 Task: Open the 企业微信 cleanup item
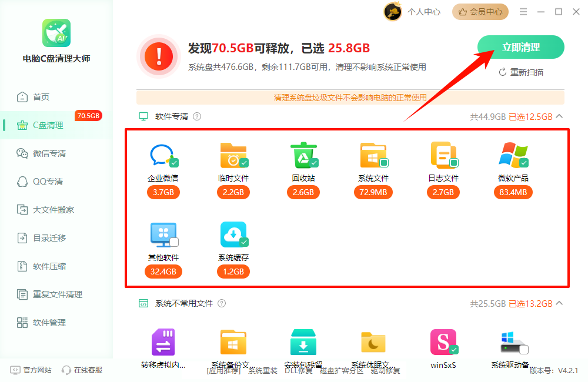[x=162, y=155]
